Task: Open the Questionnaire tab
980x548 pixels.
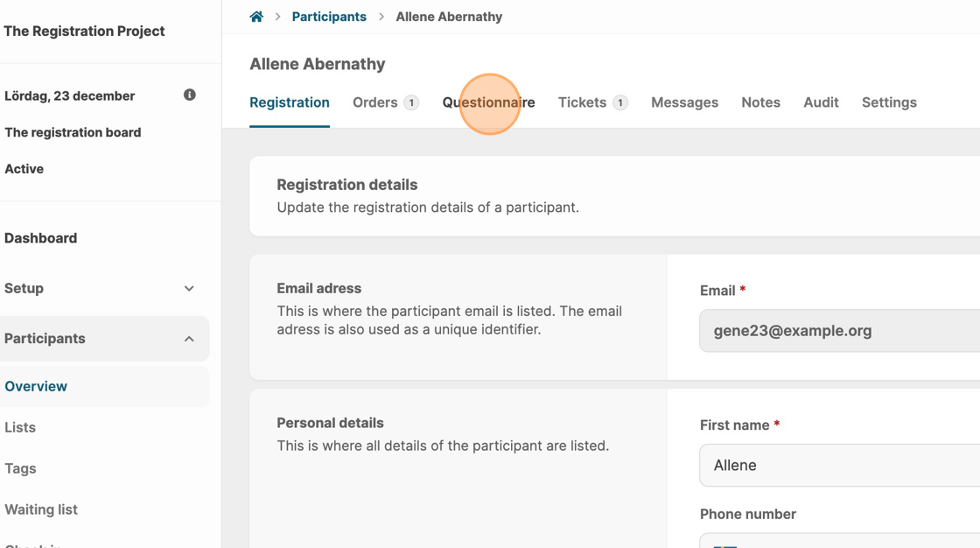Action: coord(488,102)
